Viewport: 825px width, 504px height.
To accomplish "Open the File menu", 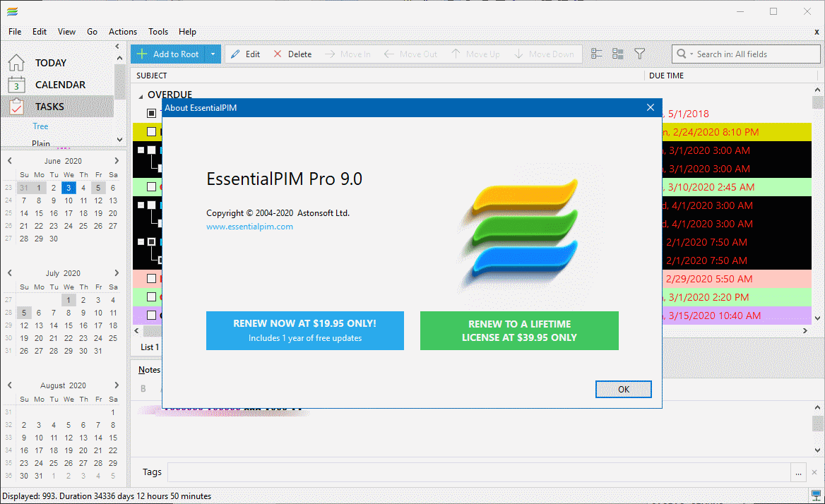I will pyautogui.click(x=15, y=32).
